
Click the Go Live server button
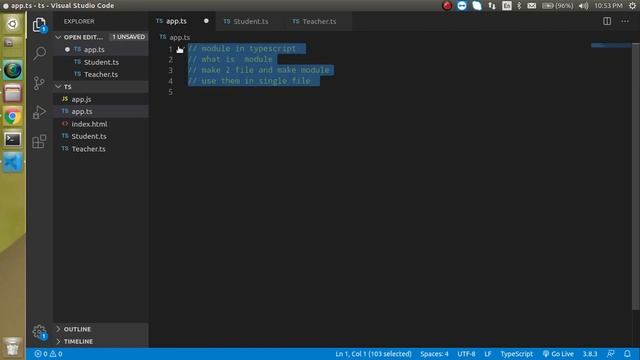558,354
